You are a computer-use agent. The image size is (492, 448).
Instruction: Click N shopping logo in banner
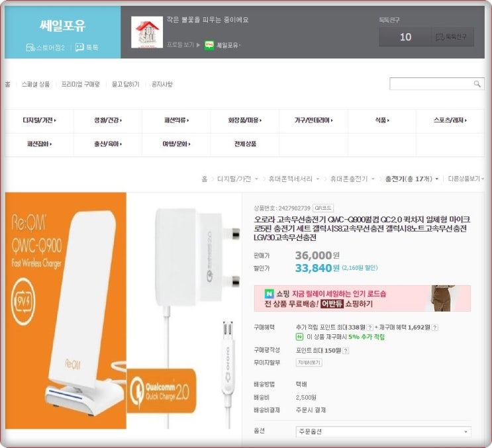point(269,294)
